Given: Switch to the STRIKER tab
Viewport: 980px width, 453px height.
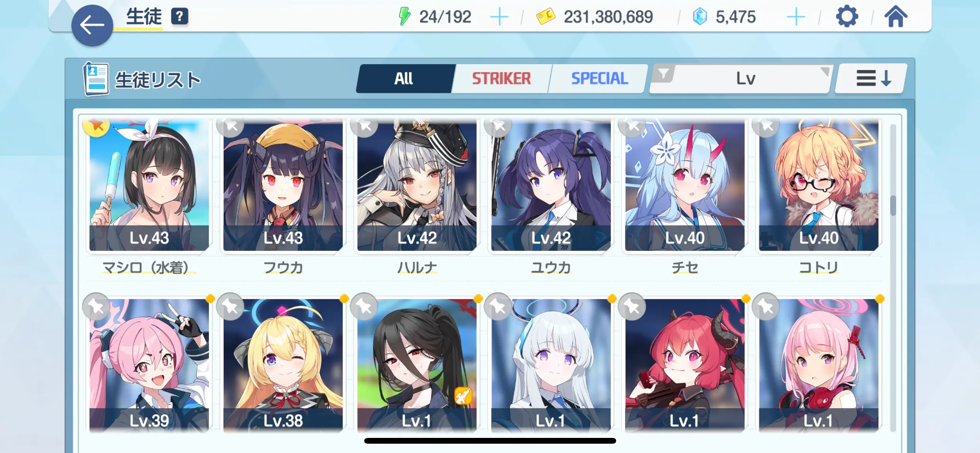Looking at the screenshot, I should (502, 79).
